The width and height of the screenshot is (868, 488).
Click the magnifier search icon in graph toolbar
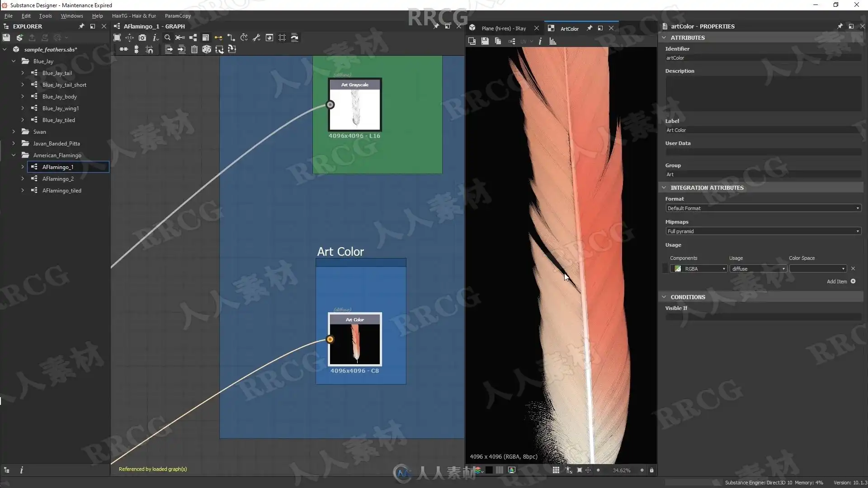[x=167, y=38]
